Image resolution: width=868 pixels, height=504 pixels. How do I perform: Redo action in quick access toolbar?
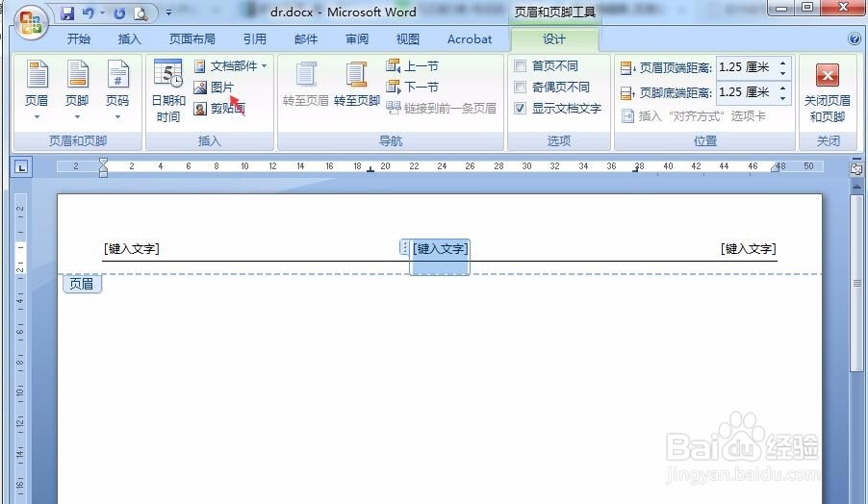coord(119,13)
